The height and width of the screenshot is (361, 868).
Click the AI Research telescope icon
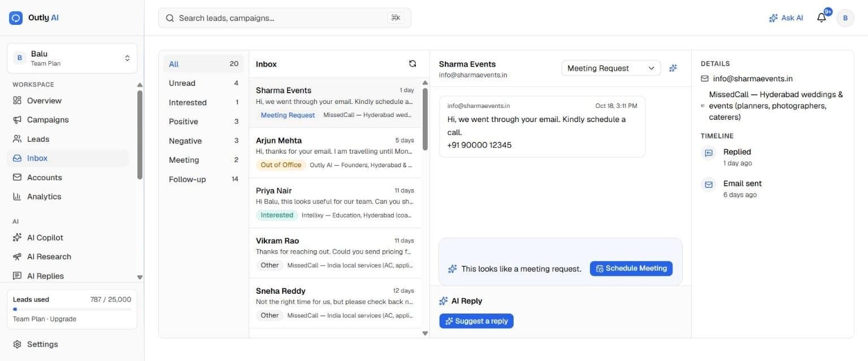[17, 256]
